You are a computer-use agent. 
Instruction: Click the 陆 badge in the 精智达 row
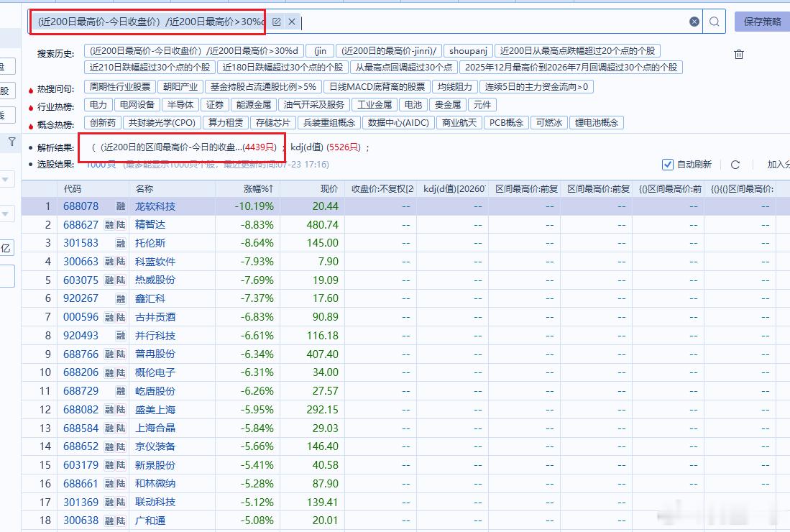pos(121,225)
